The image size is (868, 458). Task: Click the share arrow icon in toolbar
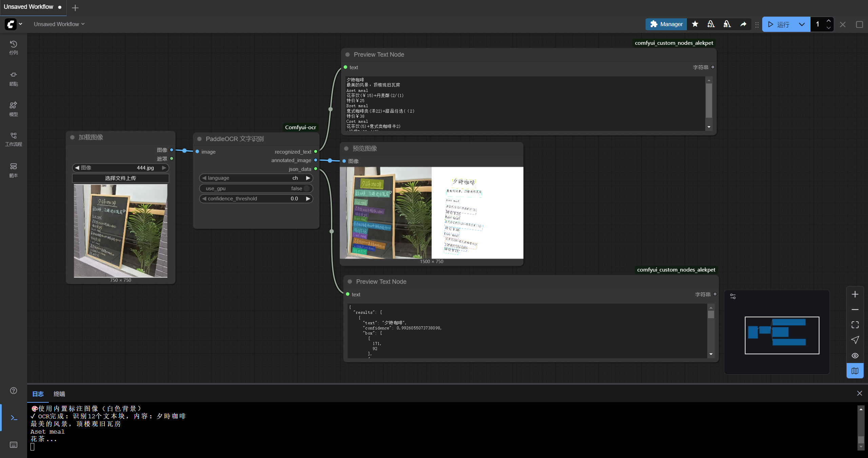click(743, 24)
